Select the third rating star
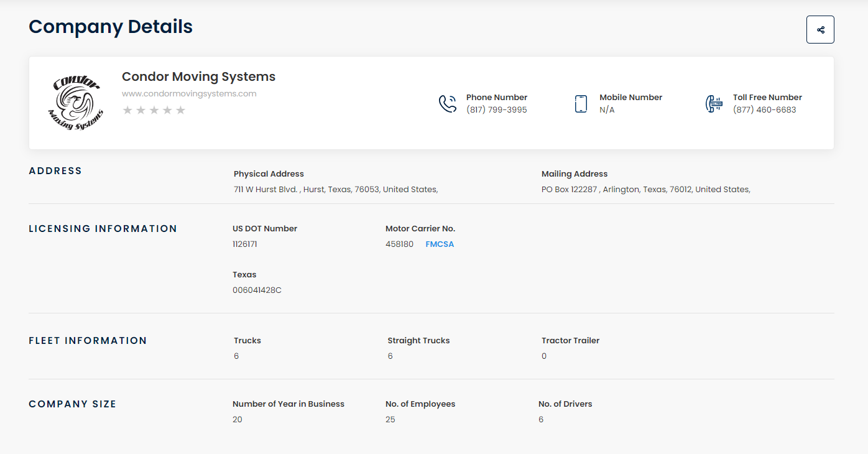Screen dimensions: 868x454 (154, 110)
